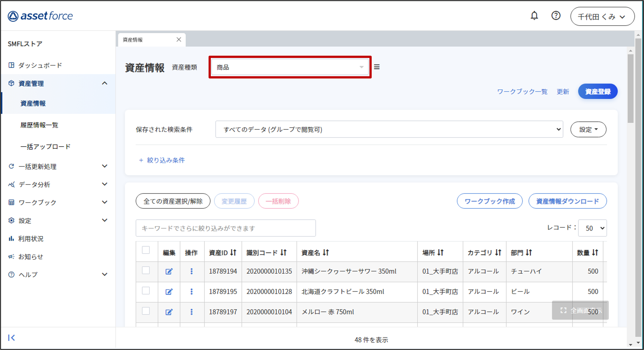Sort the 数量 column
Image resolution: width=644 pixels, height=350 pixels.
(595, 252)
